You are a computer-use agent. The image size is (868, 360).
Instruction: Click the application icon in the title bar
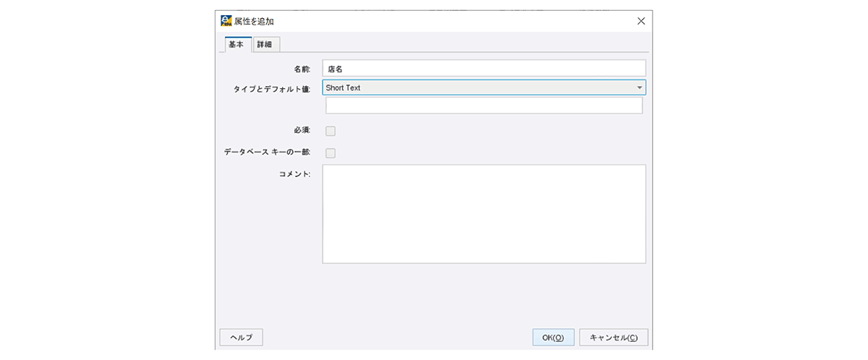(x=226, y=21)
